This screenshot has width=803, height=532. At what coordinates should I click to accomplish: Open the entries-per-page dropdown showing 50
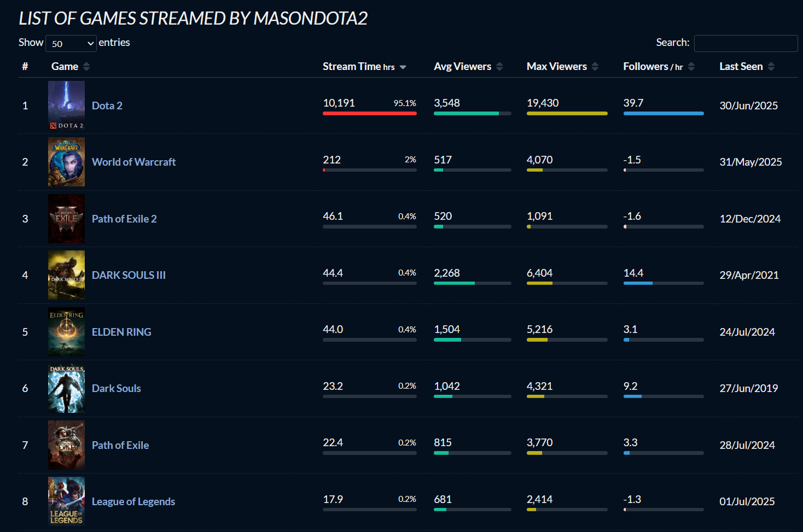pos(71,43)
